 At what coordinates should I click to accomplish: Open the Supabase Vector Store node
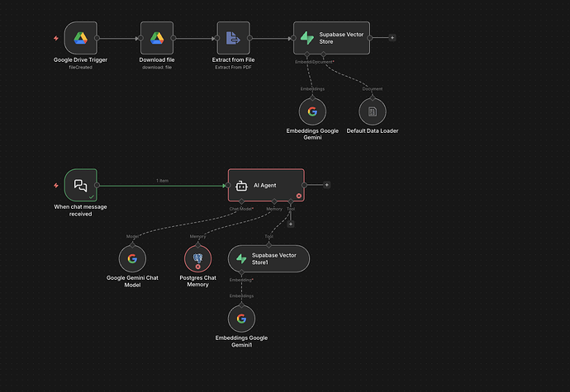[331, 38]
